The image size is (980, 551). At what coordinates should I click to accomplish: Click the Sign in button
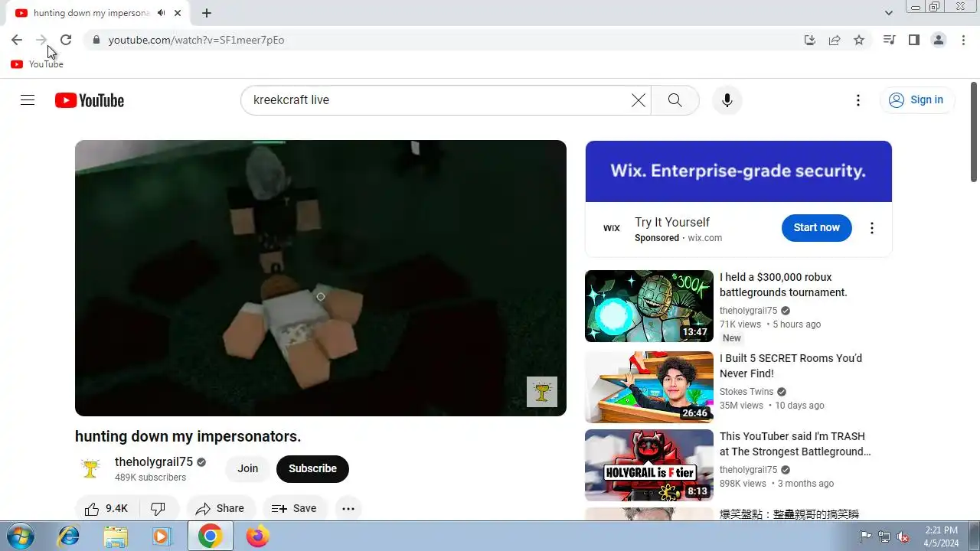point(916,100)
